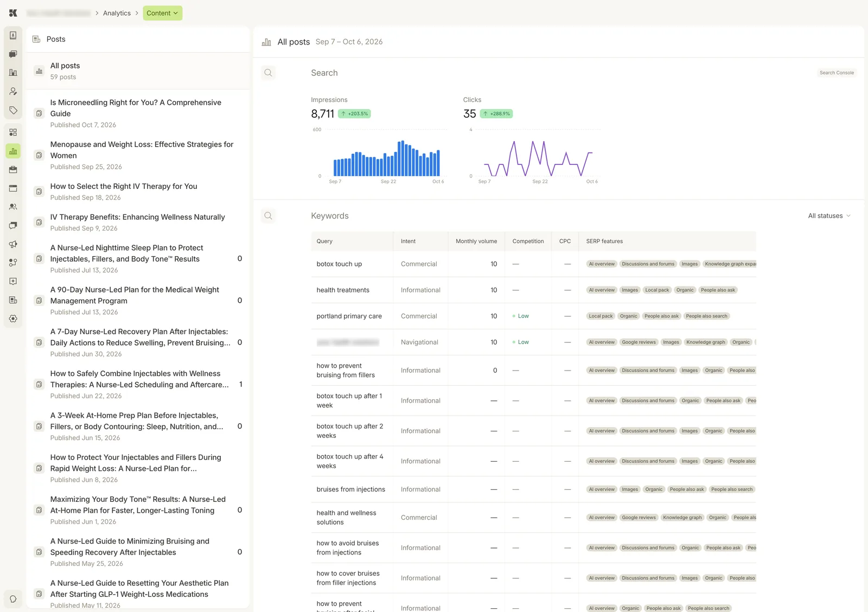Click the 'botox touch up' keyword row
The image size is (868, 612).
point(533,264)
